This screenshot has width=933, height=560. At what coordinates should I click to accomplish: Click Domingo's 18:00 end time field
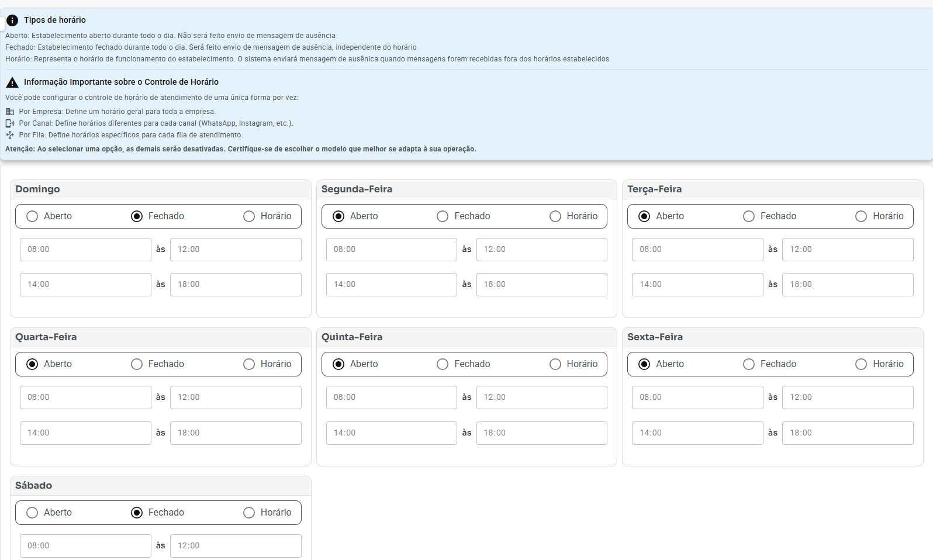(236, 285)
